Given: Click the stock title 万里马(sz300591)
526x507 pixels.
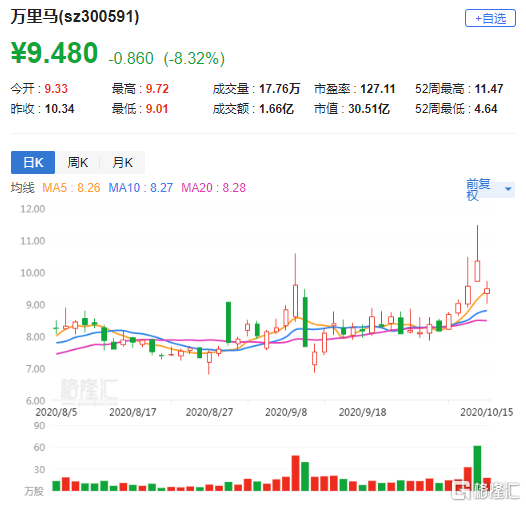Looking at the screenshot, I should click(x=75, y=17).
